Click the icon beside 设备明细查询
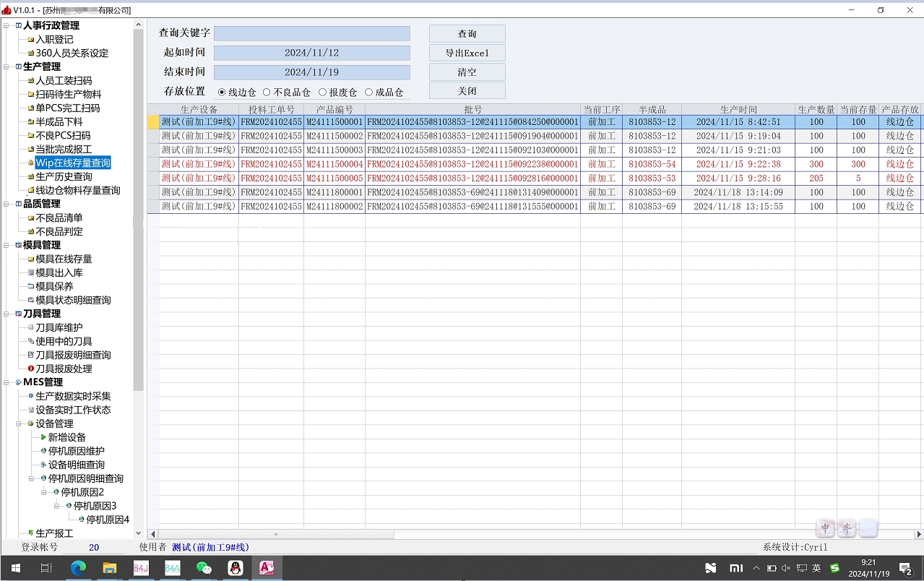This screenshot has height=581, width=924. [x=43, y=465]
